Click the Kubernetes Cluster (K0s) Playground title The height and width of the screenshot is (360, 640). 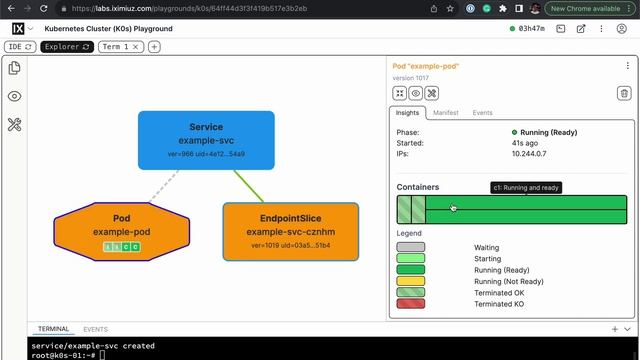pyautogui.click(x=109, y=29)
